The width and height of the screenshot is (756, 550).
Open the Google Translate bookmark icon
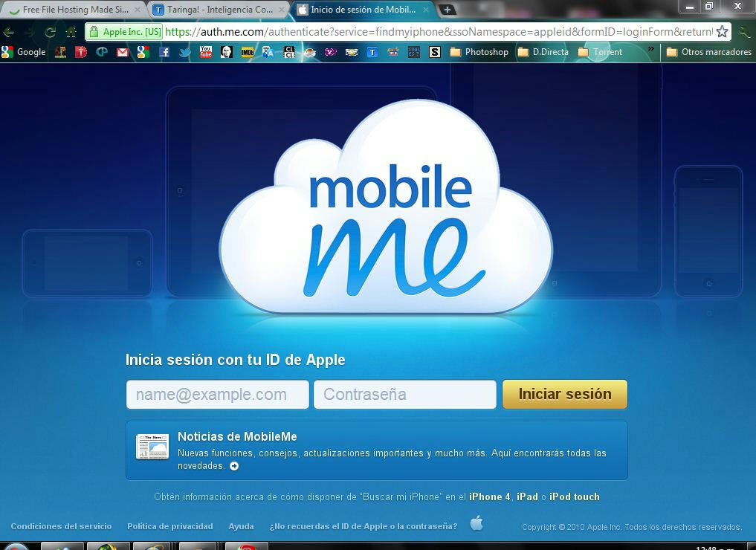click(268, 52)
